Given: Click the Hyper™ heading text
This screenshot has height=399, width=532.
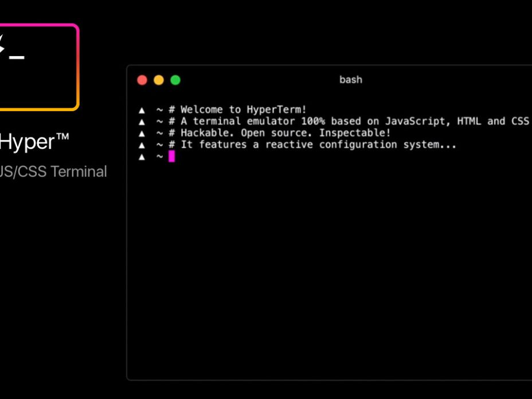Looking at the screenshot, I should click(x=34, y=142).
